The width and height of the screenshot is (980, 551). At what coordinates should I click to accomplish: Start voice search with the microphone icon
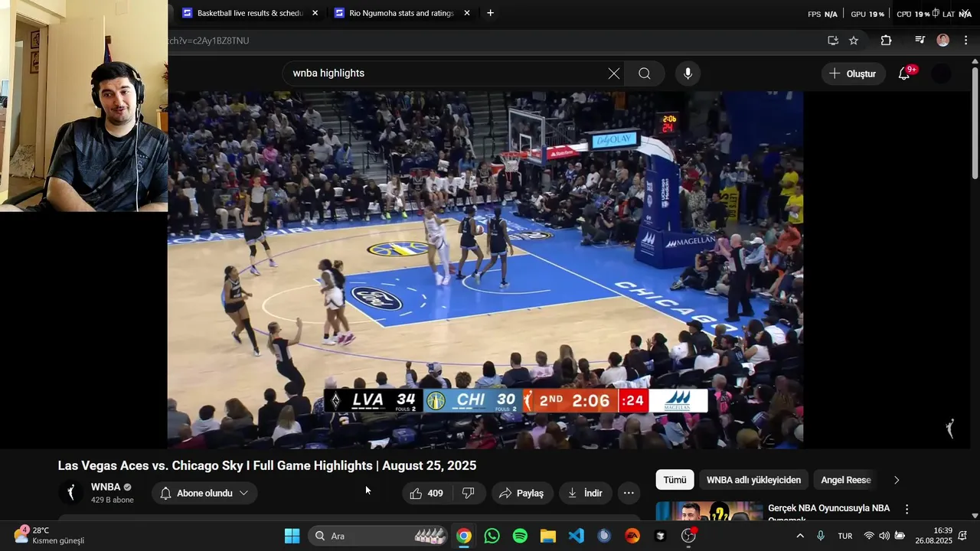(x=688, y=73)
